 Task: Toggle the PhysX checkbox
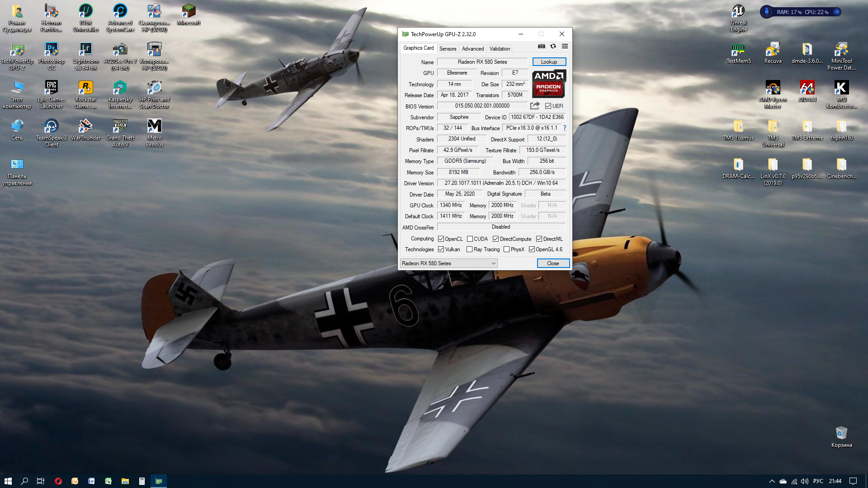[x=506, y=249]
